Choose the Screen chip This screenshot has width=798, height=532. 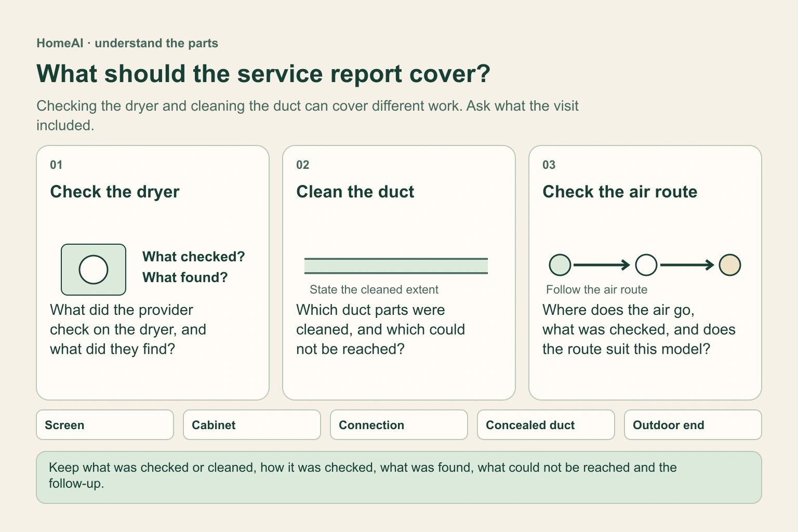(x=105, y=425)
